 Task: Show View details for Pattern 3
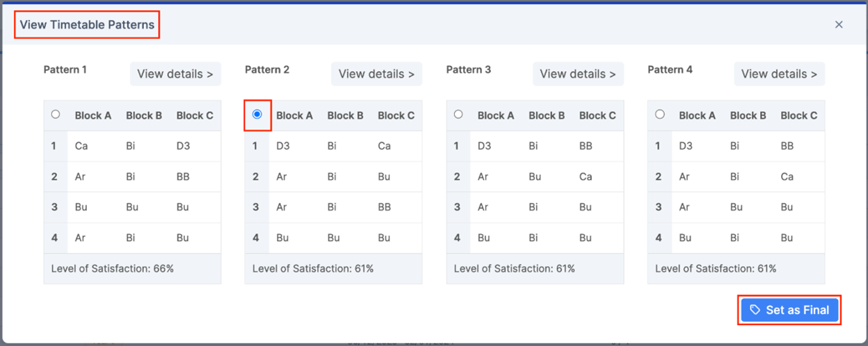tap(578, 74)
